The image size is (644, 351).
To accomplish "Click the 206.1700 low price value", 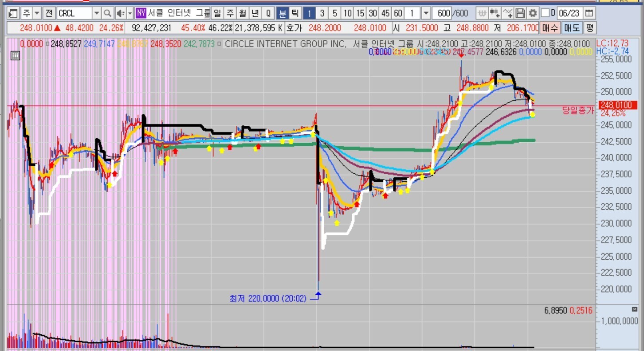I will coord(523,28).
